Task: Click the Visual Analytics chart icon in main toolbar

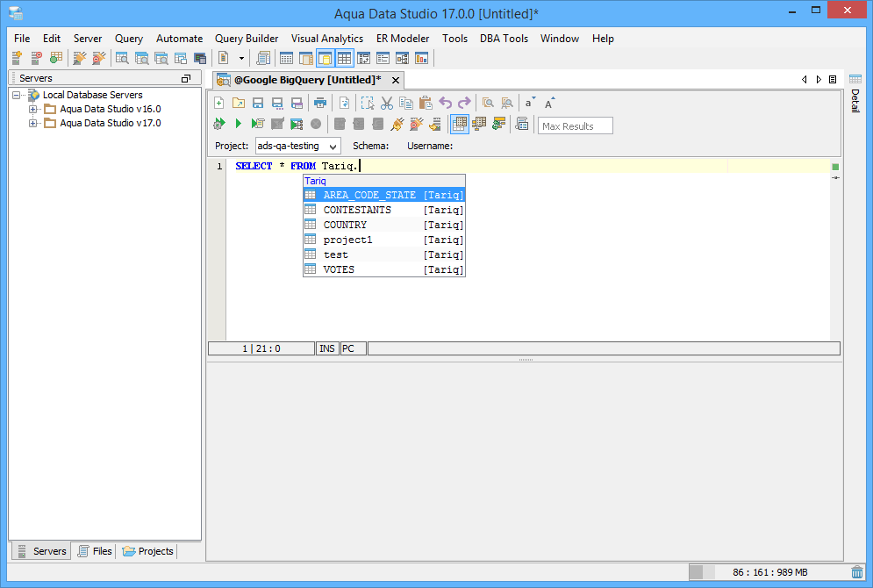Action: (421, 58)
